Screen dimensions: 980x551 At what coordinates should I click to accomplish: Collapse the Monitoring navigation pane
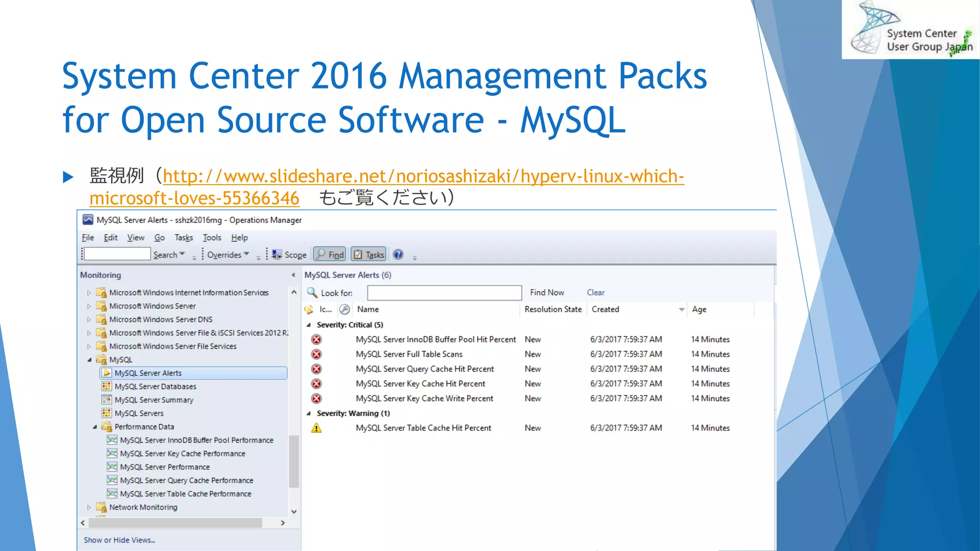(293, 275)
